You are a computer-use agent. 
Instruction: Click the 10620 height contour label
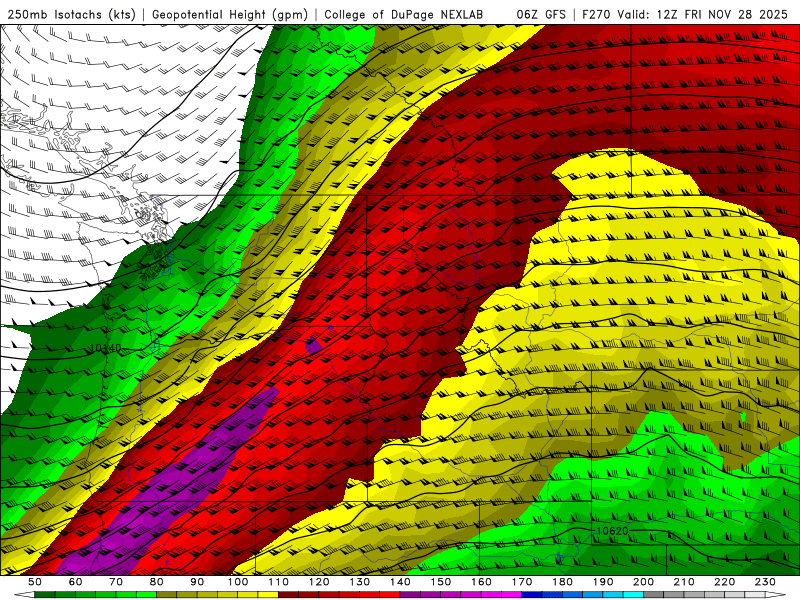[612, 531]
